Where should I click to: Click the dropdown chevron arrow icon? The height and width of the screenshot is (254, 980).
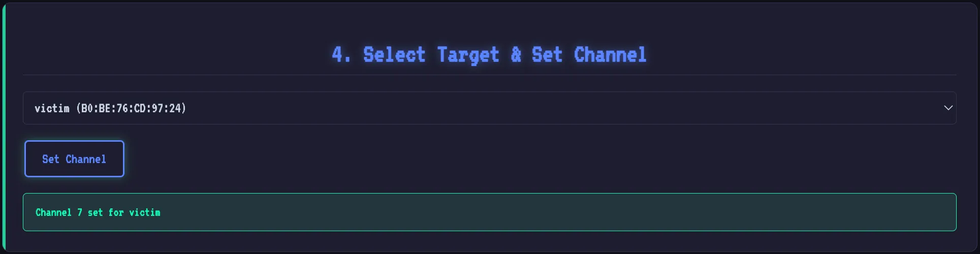[x=948, y=108]
